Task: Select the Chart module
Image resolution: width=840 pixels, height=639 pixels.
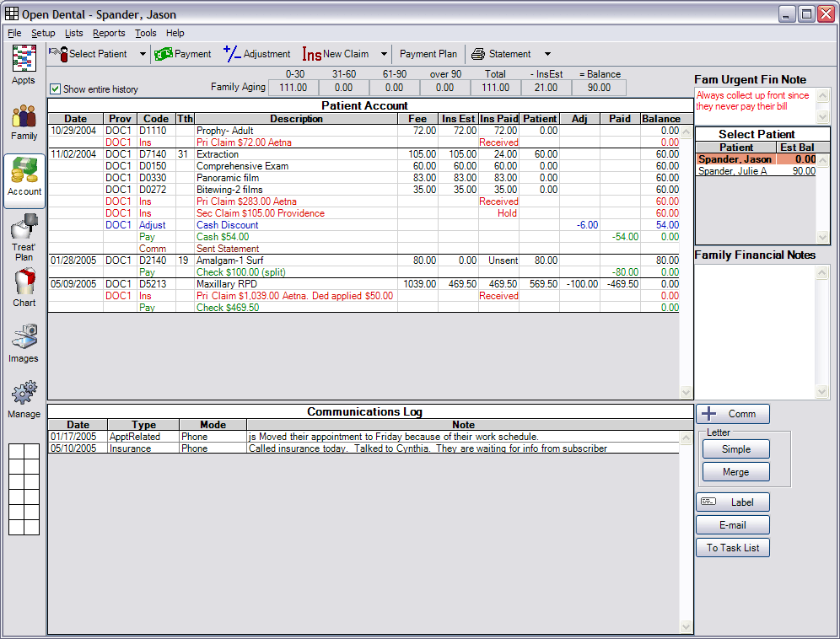Action: [x=24, y=287]
